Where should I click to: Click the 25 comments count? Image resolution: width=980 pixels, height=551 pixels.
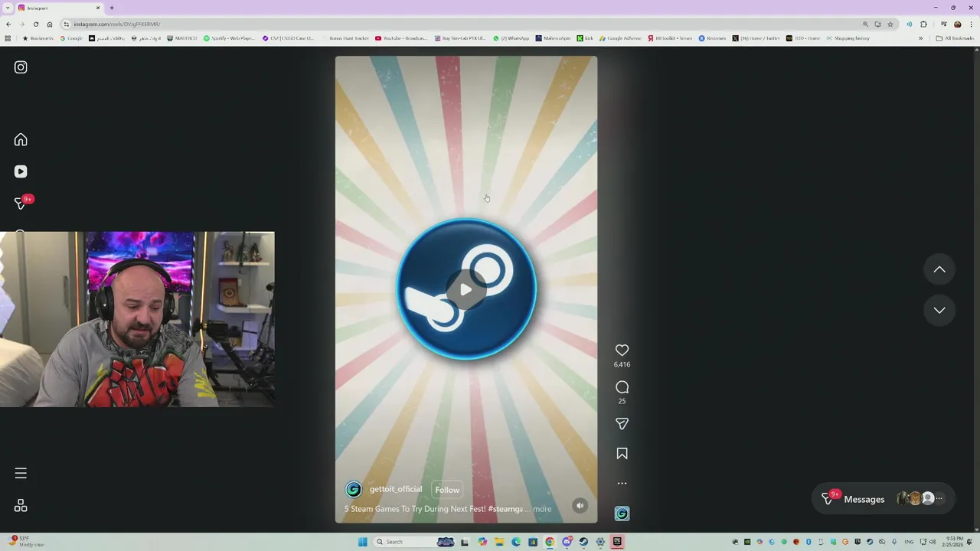pos(622,401)
